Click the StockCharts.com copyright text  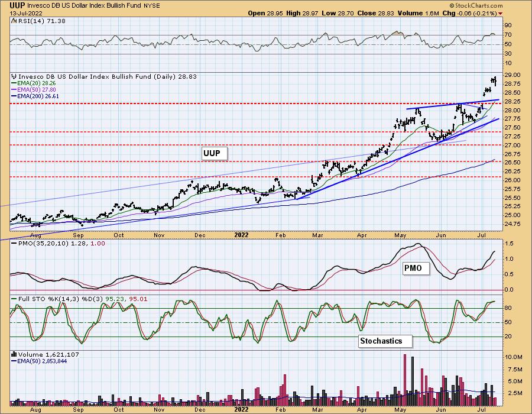(x=476, y=6)
